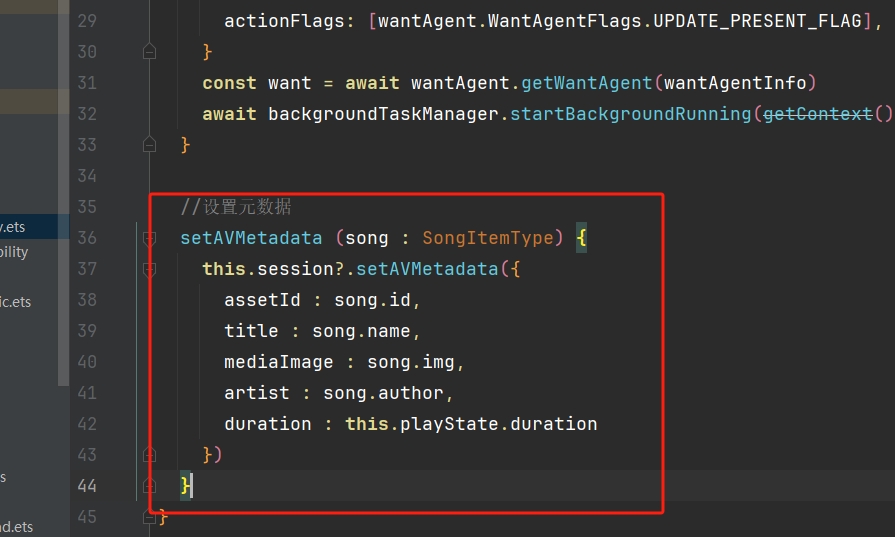This screenshot has width=895, height=537.
Task: Open the file ending in "d.ets" in sidebar
Action: (16, 527)
